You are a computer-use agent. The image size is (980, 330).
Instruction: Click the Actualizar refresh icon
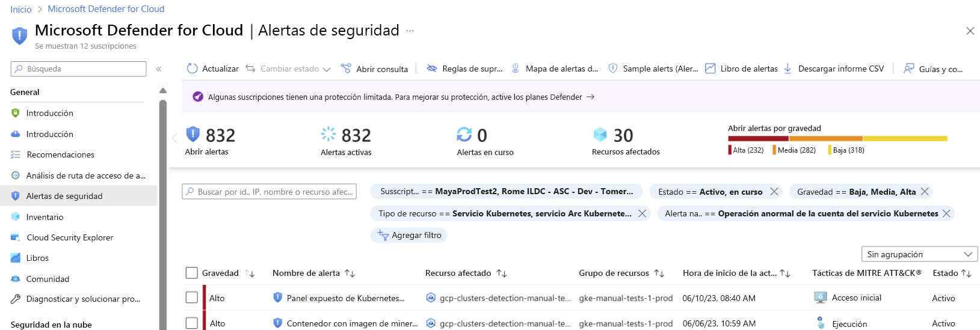tap(192, 69)
